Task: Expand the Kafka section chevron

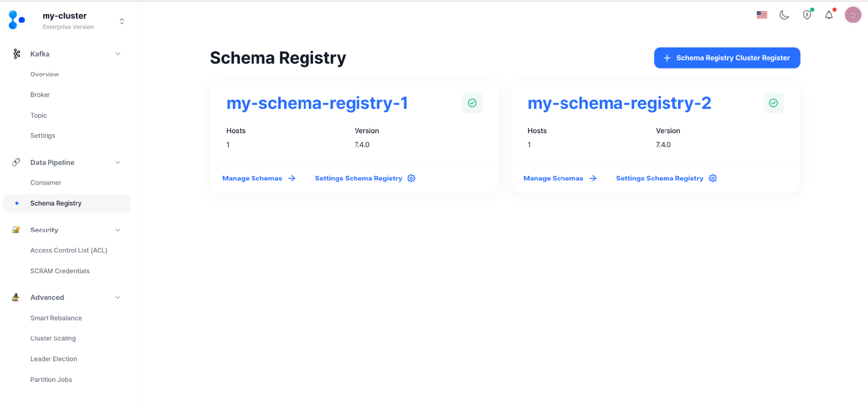Action: [x=118, y=53]
